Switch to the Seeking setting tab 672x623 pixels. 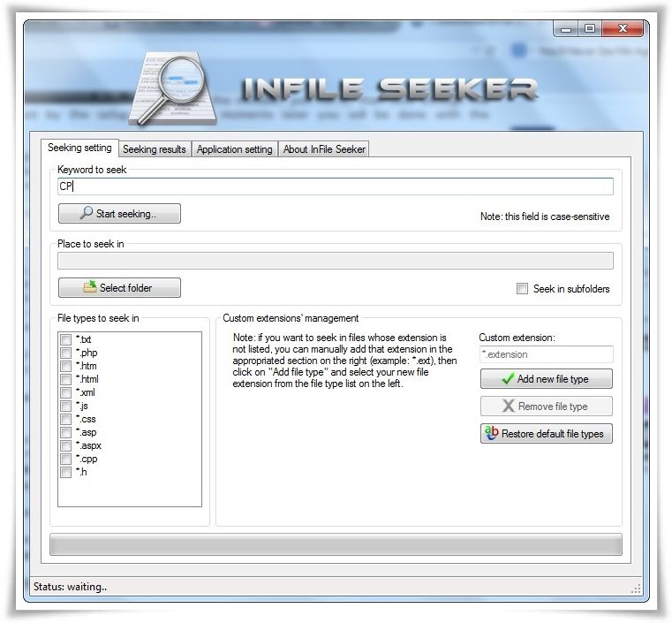click(79, 148)
